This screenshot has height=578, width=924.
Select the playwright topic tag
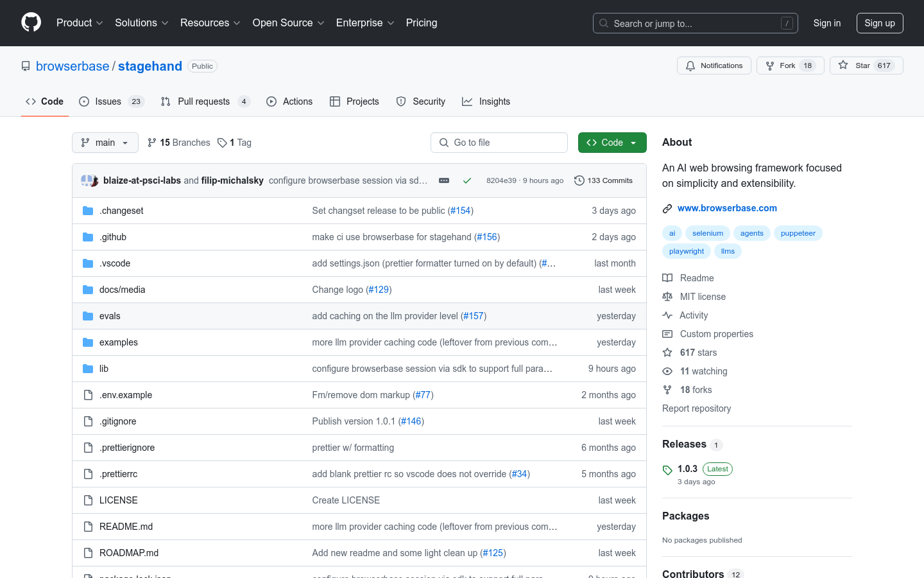pos(687,251)
